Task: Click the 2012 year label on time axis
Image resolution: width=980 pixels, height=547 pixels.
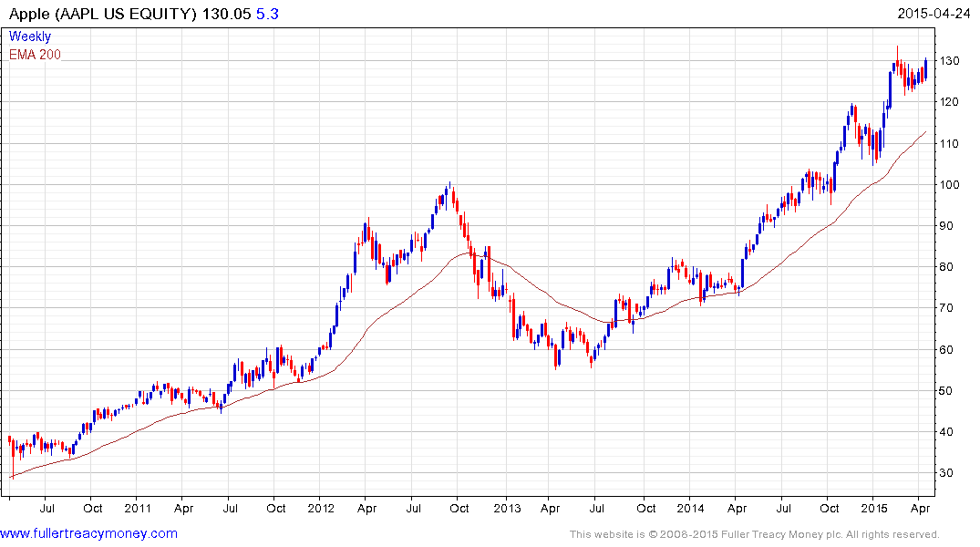Action: click(x=321, y=508)
